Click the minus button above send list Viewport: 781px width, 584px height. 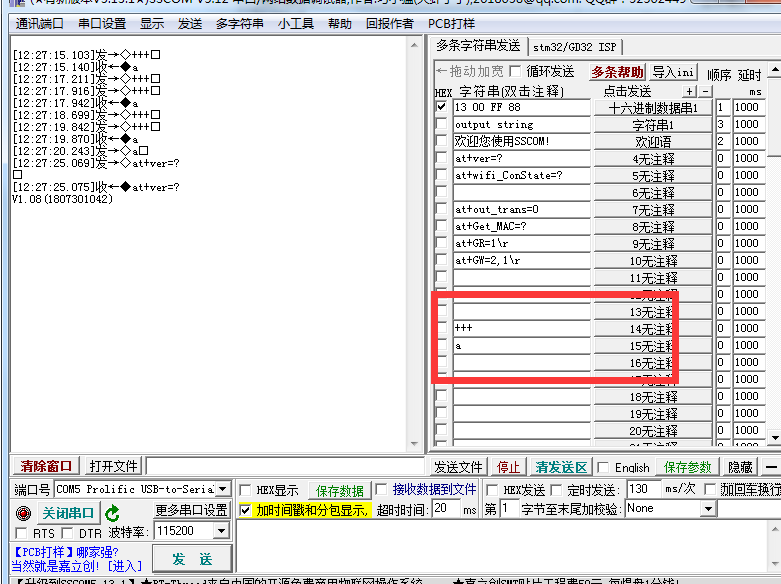[704, 91]
